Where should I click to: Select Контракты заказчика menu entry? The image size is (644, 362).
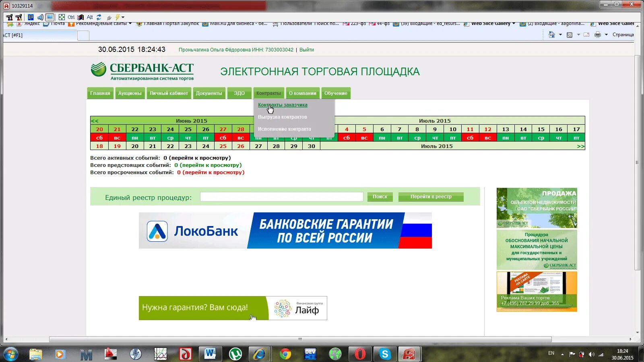tap(283, 105)
